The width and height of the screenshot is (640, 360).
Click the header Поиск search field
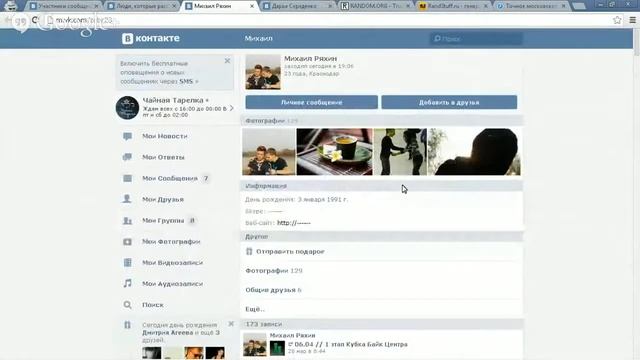tap(476, 39)
